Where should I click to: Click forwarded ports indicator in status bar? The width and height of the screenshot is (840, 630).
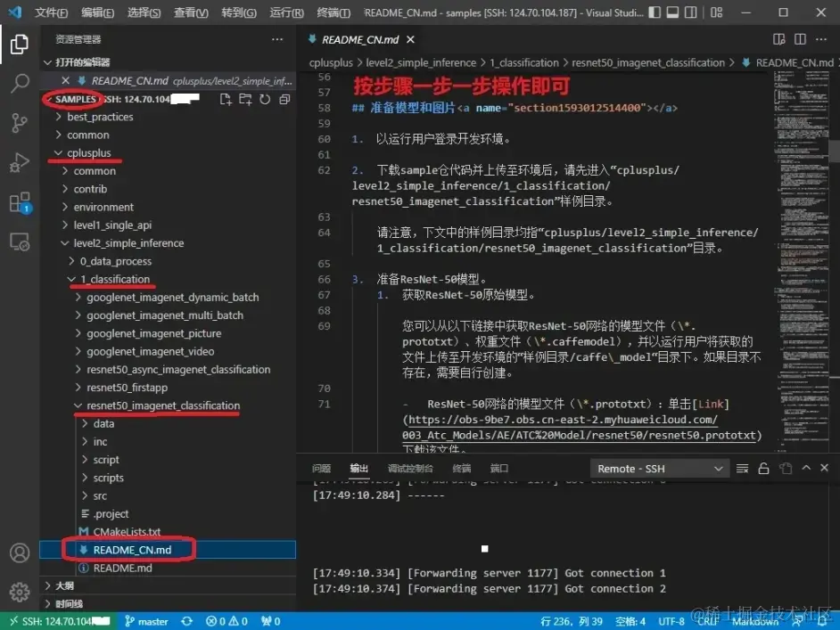(270, 621)
